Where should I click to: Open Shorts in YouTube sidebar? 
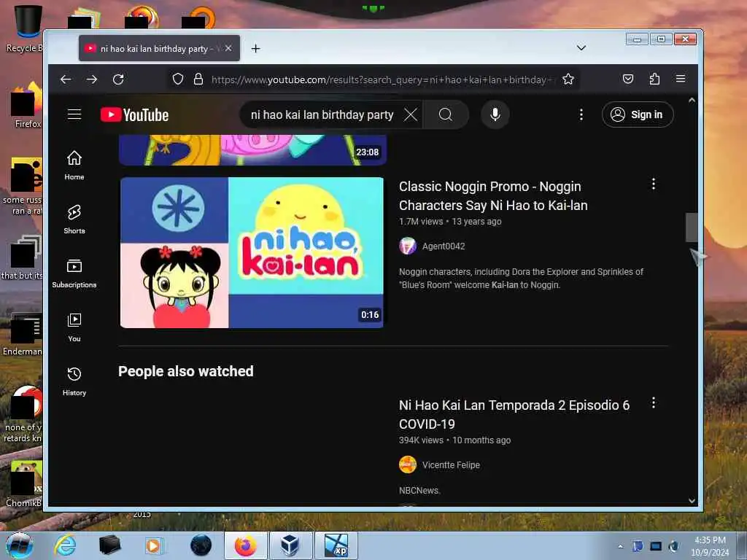[74, 219]
